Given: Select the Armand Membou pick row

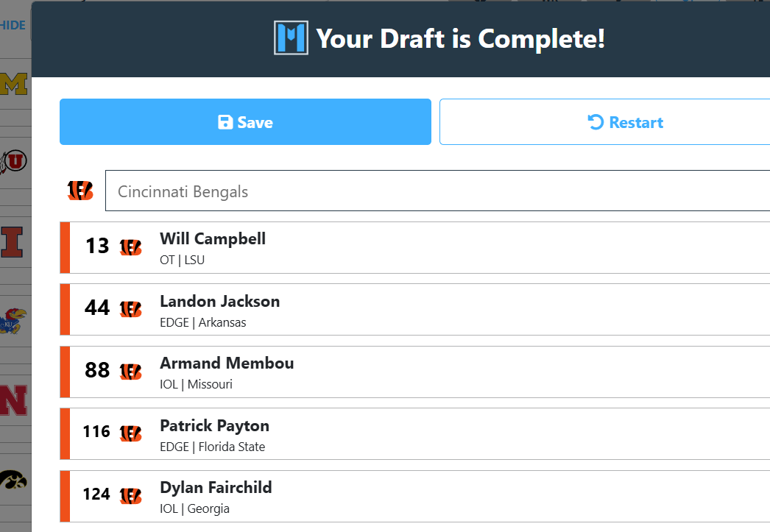Looking at the screenshot, I should (415, 372).
